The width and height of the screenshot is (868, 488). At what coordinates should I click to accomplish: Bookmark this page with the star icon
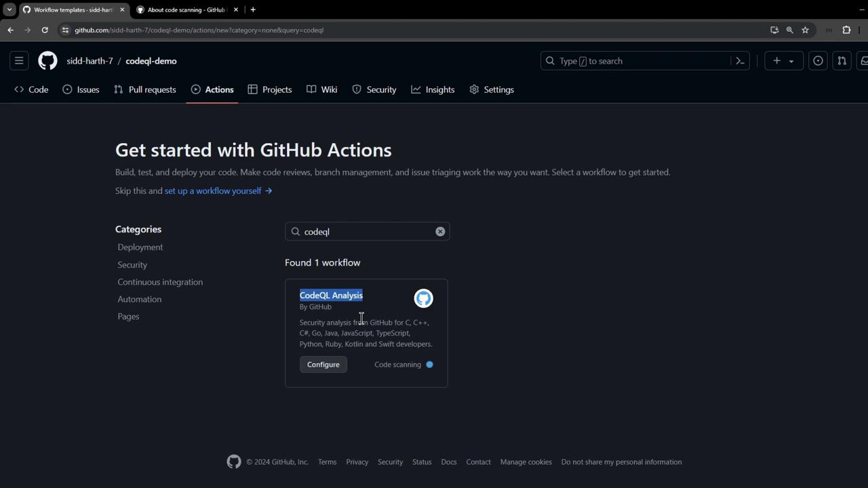tap(806, 30)
